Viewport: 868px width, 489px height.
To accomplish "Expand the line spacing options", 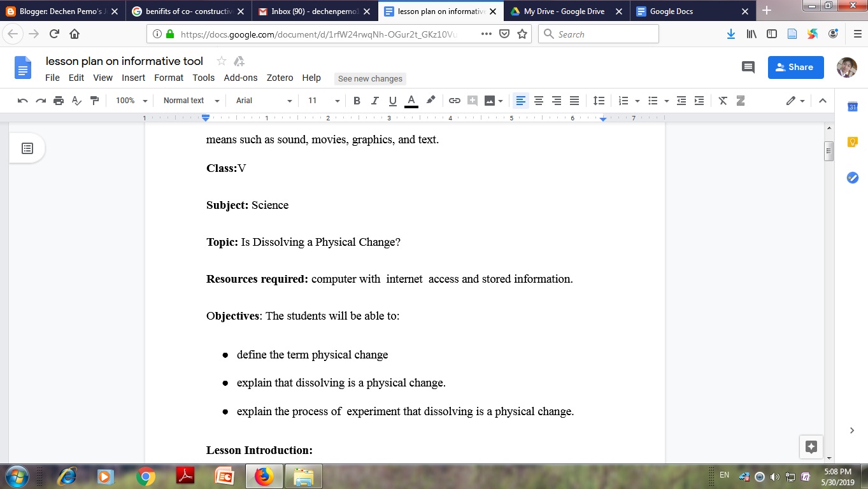I will (599, 100).
